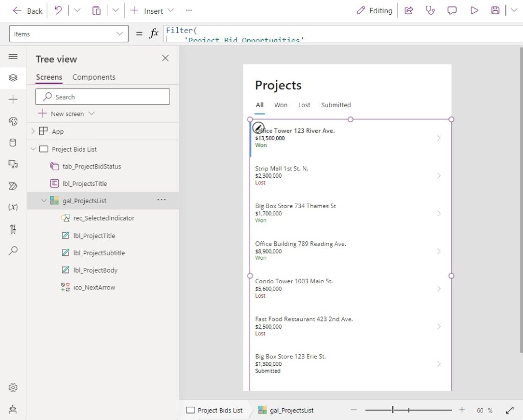Open the App checker stethoscope icon

[x=430, y=11]
